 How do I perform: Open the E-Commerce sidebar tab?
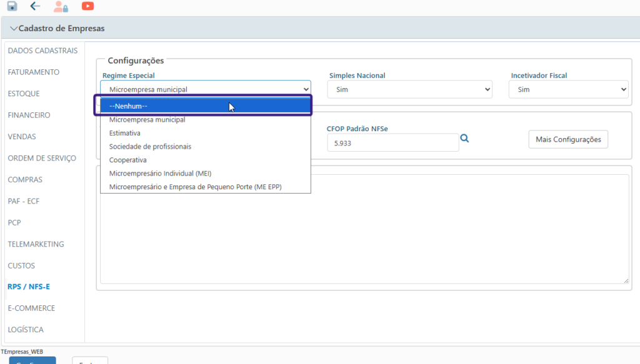click(31, 308)
